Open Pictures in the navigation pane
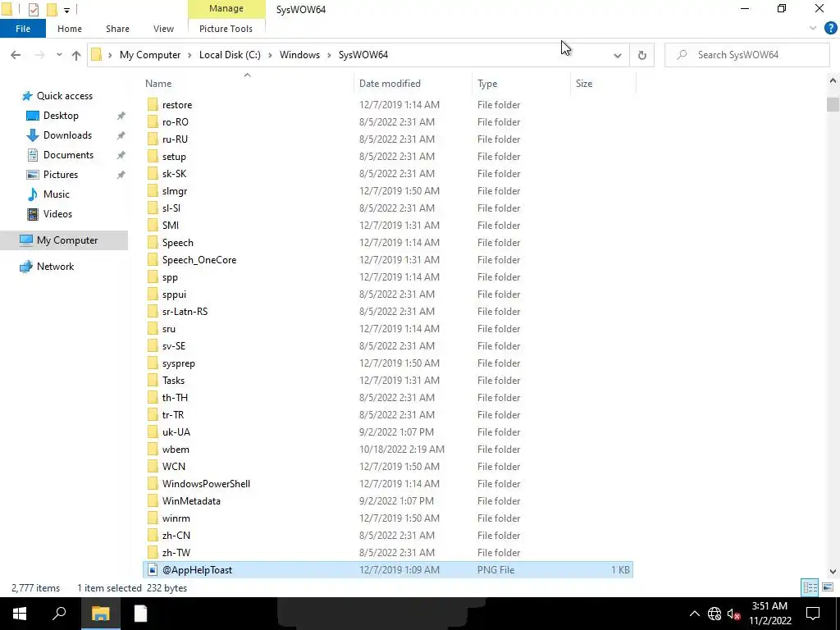The width and height of the screenshot is (840, 630). point(60,175)
